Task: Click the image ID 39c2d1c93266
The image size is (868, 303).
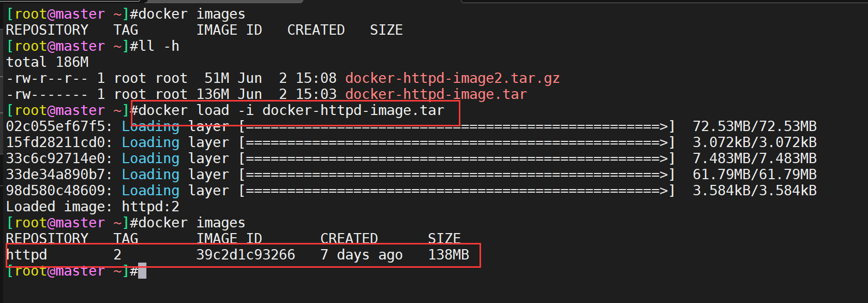Action: [246, 255]
